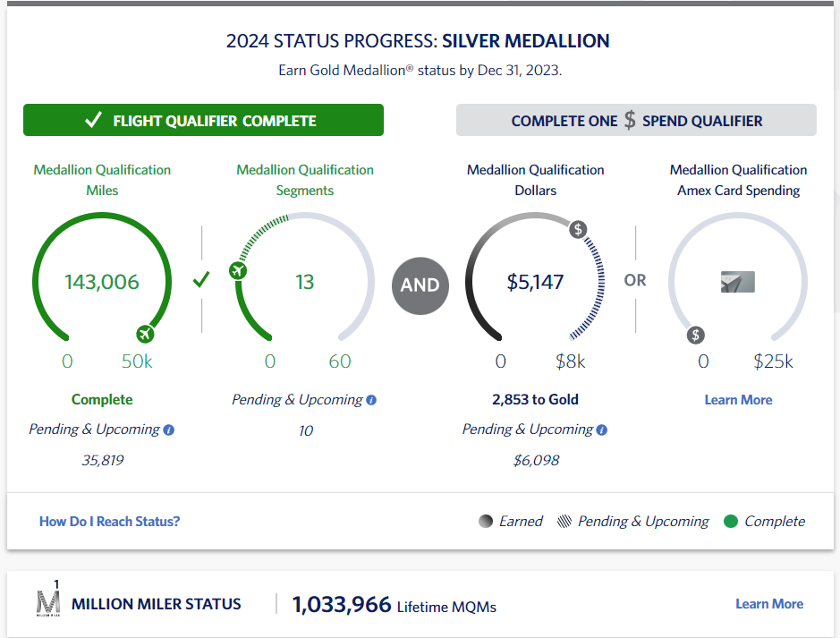The image size is (840, 638).
Task: Click the Earned legend indicator
Action: pos(486,521)
